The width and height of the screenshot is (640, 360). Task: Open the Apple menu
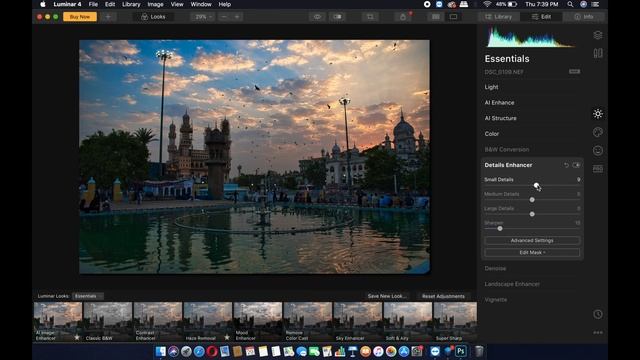click(x=43, y=4)
